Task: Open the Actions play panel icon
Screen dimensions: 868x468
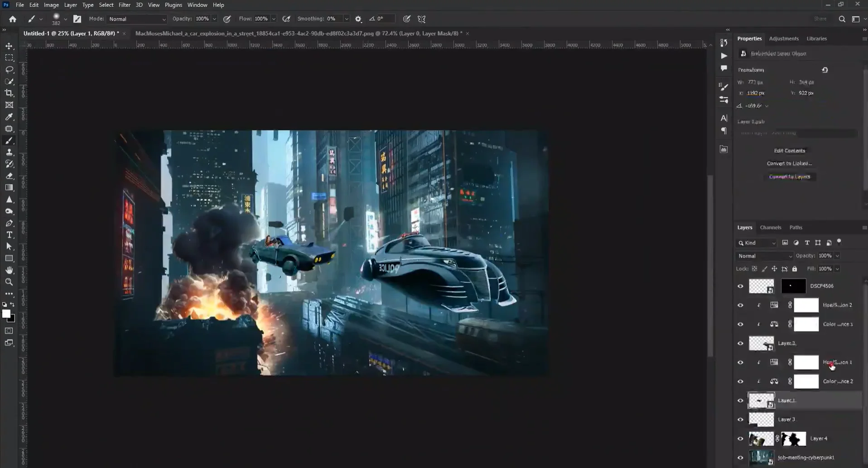Action: coord(724,56)
